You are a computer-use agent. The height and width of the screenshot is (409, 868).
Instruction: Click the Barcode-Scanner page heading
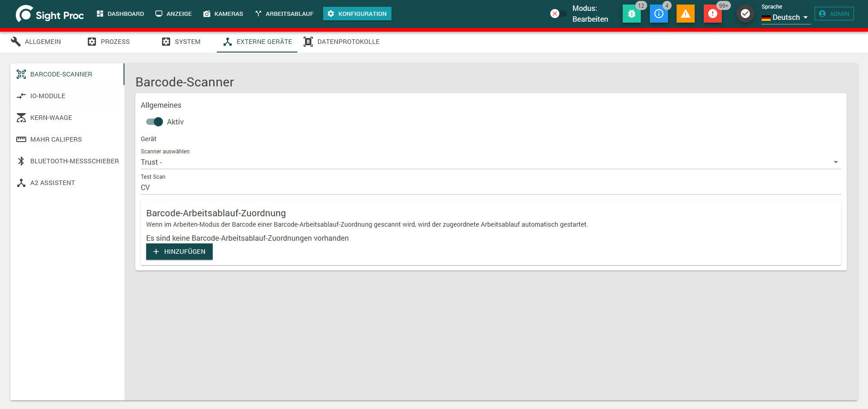pyautogui.click(x=185, y=82)
